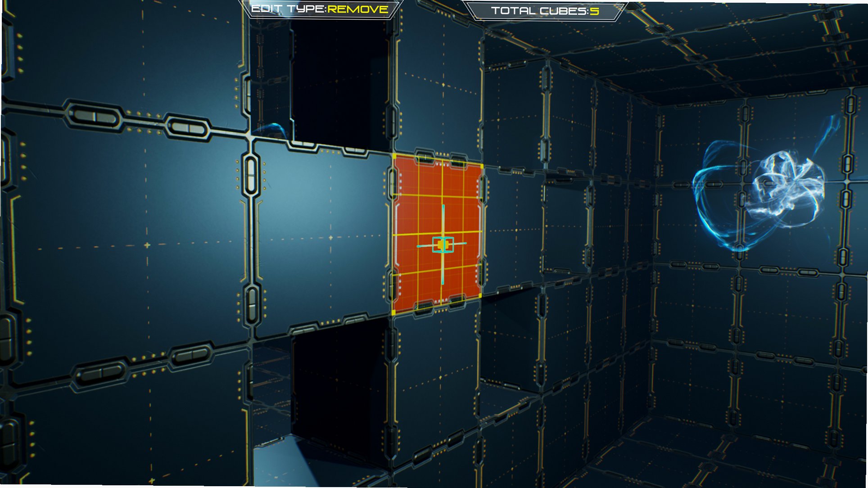Click the yellow cube count number 5
The image size is (868, 488).
595,11
